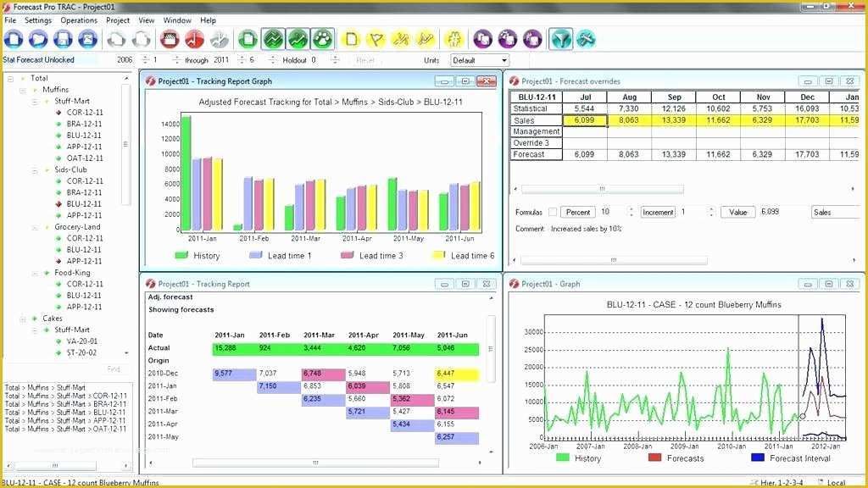Image resolution: width=868 pixels, height=488 pixels.
Task: Click the hierarchy path ending in OAT-12-11
Action: coord(65,429)
